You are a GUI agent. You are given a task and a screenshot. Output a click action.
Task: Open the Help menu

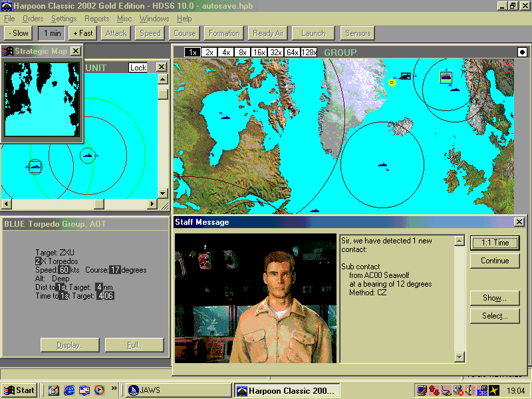(184, 19)
